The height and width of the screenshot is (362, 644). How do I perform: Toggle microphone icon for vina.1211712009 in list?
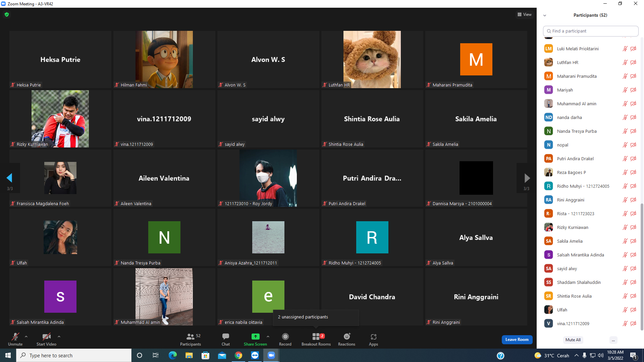point(625,323)
